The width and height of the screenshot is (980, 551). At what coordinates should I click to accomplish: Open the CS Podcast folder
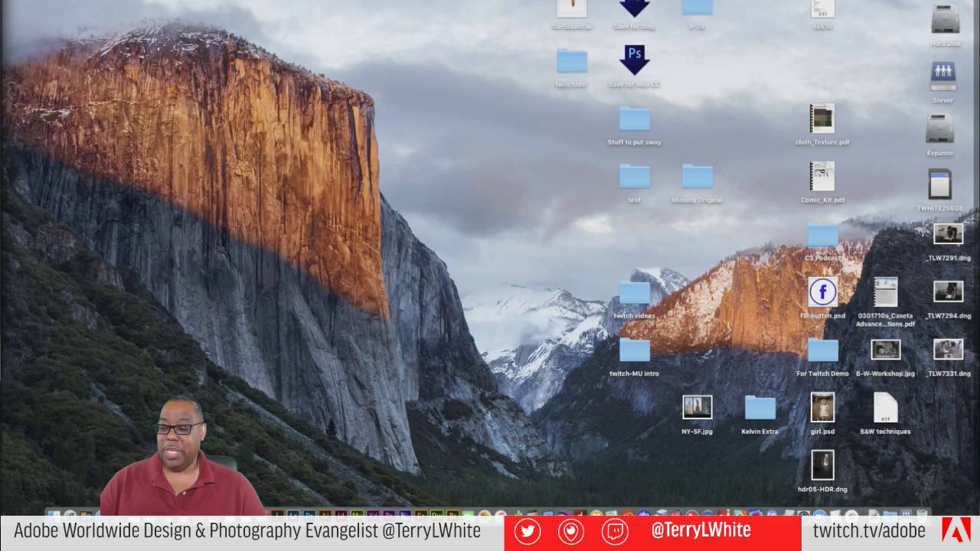coord(823,234)
